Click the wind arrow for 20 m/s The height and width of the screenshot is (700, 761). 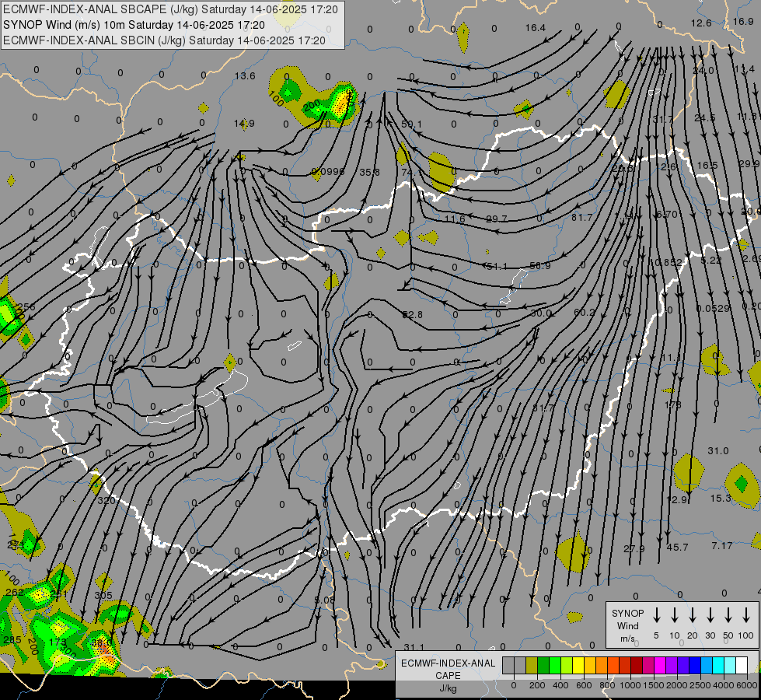pos(693,615)
